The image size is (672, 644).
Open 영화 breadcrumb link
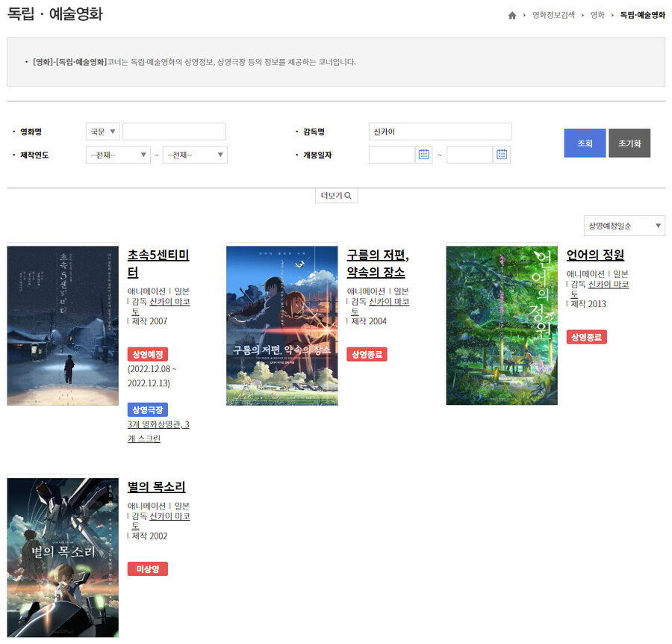click(x=597, y=15)
